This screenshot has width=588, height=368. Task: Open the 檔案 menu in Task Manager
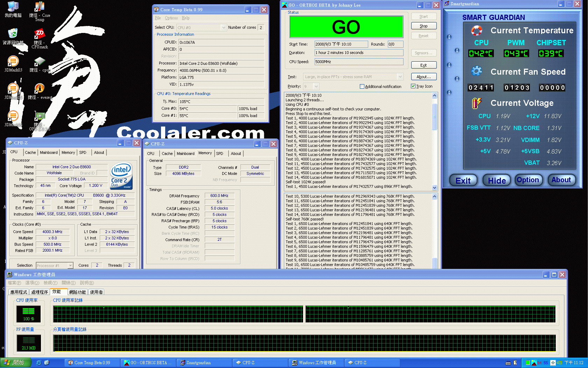coord(14,283)
